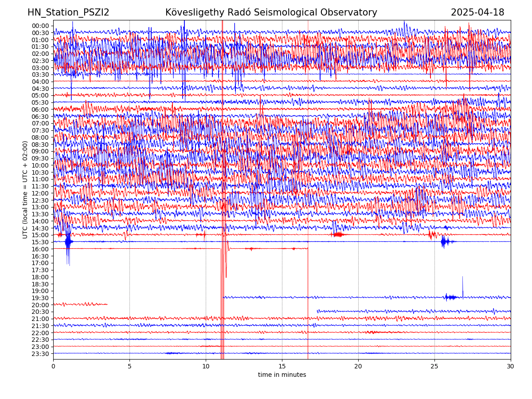Select the "time in minutes" axis label

pyautogui.click(x=282, y=375)
